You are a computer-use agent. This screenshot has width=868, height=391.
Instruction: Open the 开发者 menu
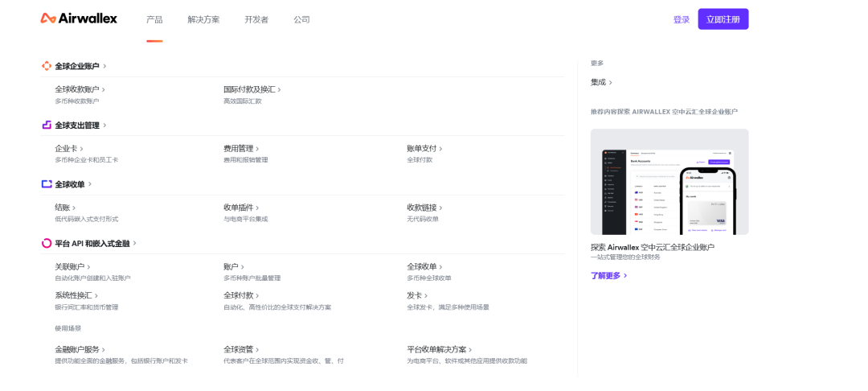tap(256, 19)
